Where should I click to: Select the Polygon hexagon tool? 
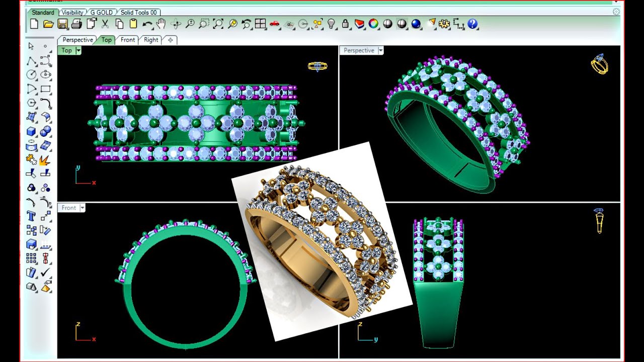[31, 103]
